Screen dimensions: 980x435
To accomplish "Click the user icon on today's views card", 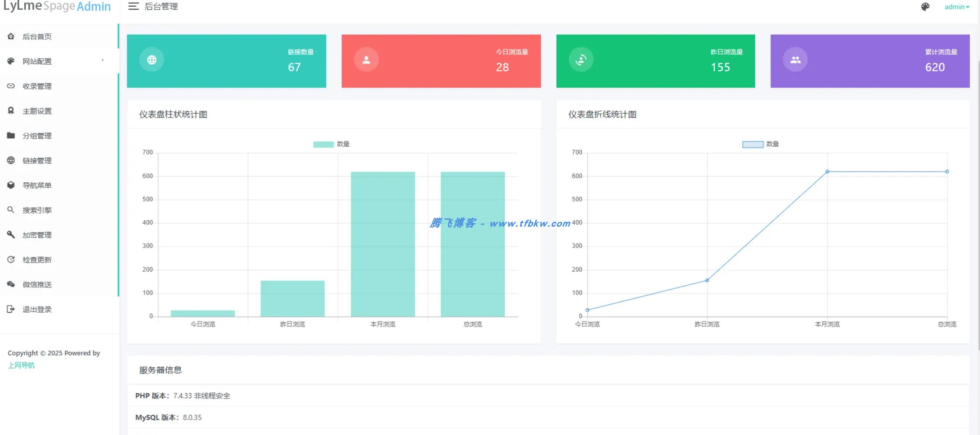I will click(366, 59).
